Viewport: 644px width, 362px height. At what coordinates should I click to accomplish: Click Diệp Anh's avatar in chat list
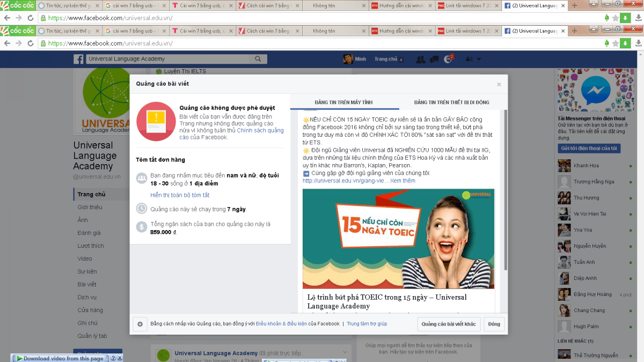click(x=564, y=278)
